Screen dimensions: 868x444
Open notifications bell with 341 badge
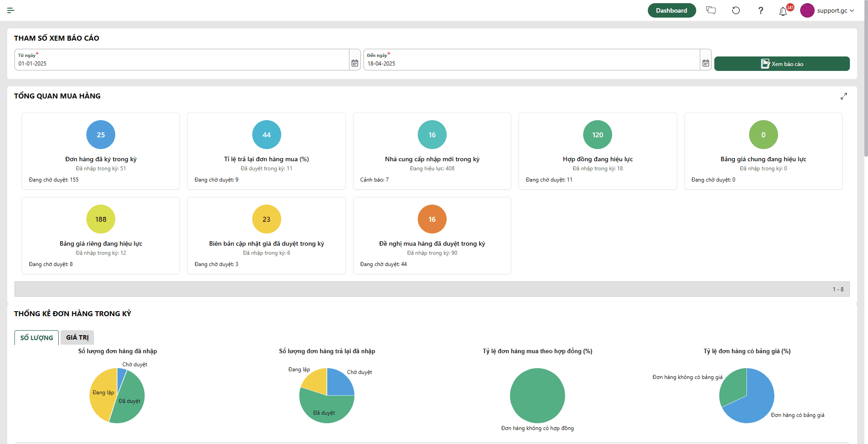(x=783, y=11)
